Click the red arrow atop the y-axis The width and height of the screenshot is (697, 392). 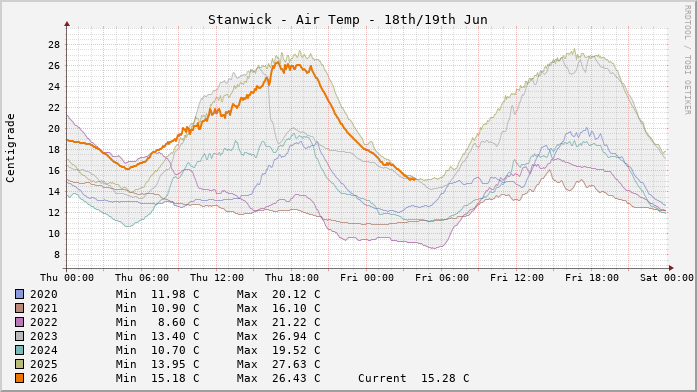pos(67,24)
